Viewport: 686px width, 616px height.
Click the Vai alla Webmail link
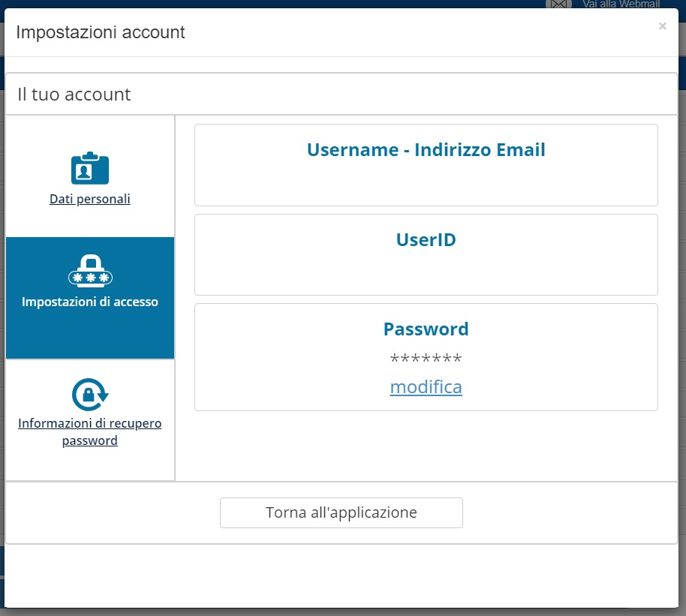point(621,5)
